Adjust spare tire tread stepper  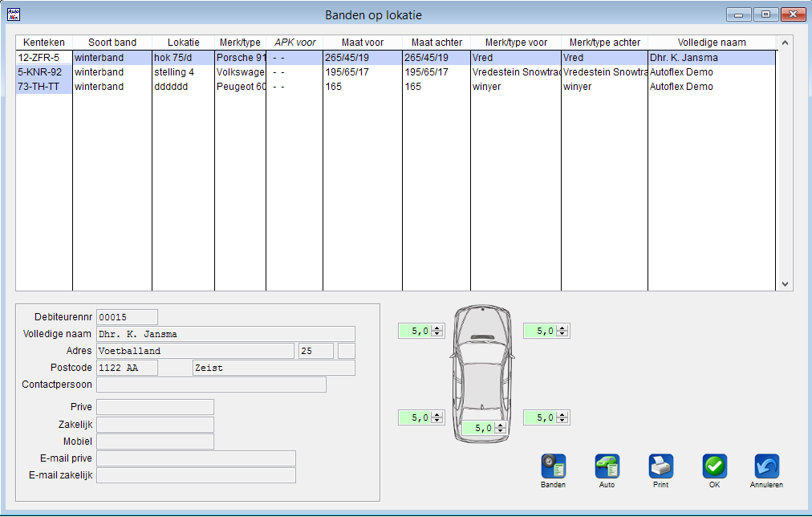click(500, 428)
